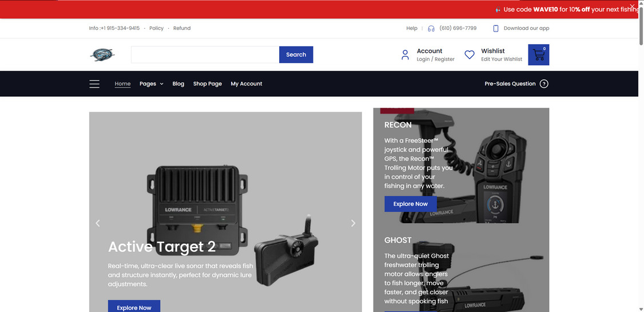Click the Account heading text
Image resolution: width=644 pixels, height=312 pixels.
click(430, 51)
